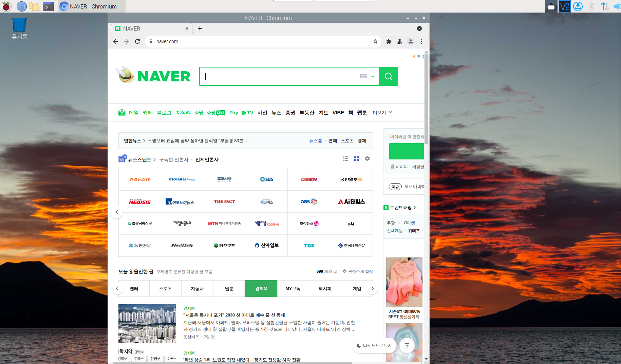Select the 스포츠 topic tab

pos(165,288)
